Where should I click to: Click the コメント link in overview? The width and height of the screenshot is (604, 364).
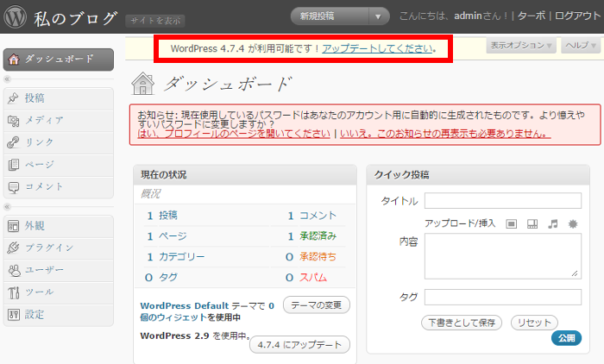click(318, 216)
